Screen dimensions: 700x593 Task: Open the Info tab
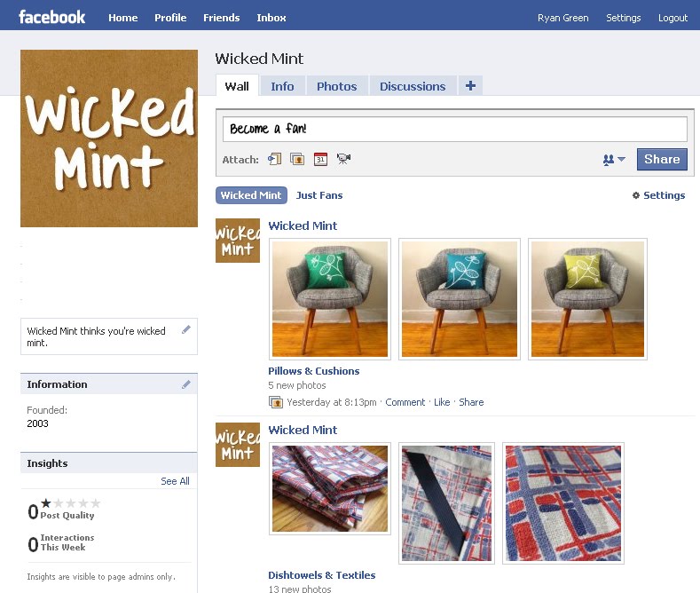tap(282, 86)
